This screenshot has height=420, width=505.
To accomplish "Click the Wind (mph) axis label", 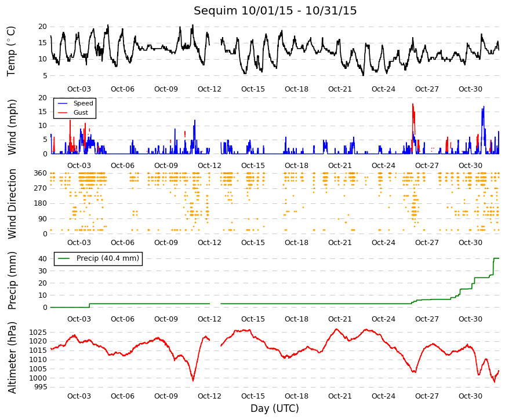I will 12,127.
